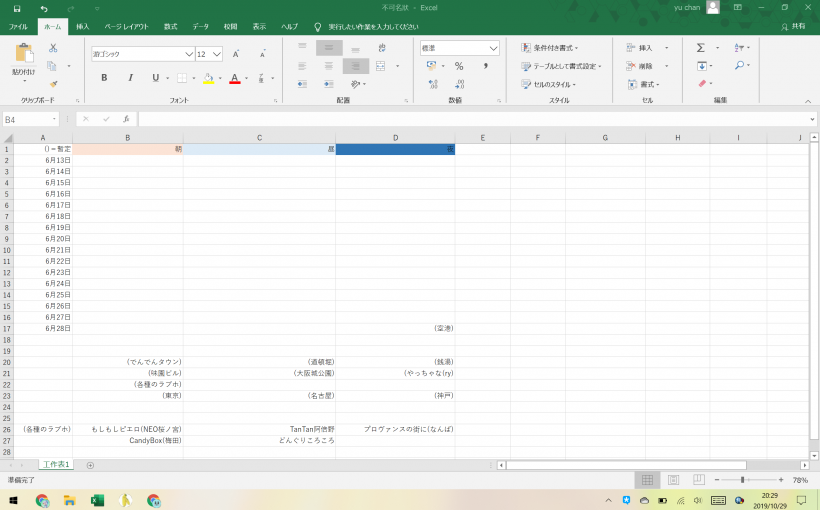The image size is (820, 510).
Task: Open the number format dropdown (標準)
Action: [493, 48]
